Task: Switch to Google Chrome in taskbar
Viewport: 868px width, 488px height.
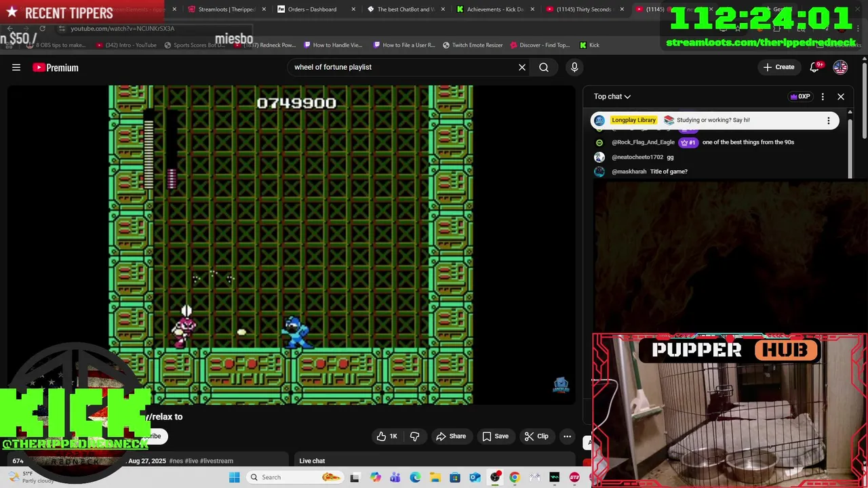Action: pyautogui.click(x=515, y=477)
